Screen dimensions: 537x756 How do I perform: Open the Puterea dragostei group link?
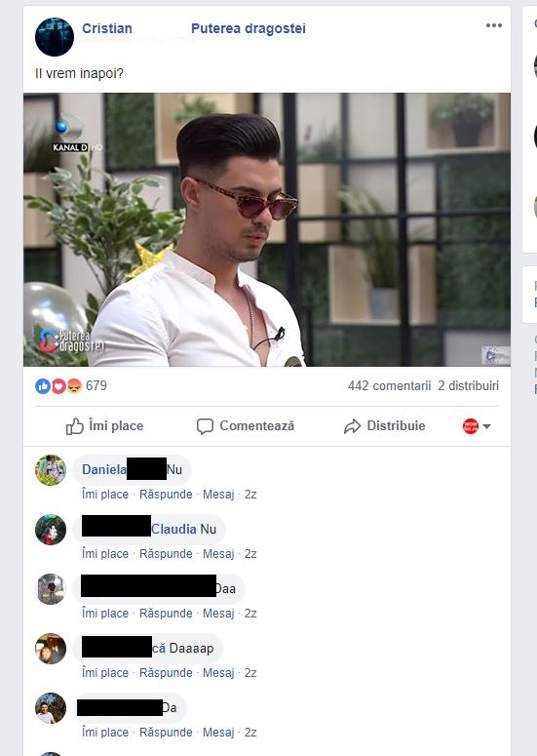(x=249, y=28)
